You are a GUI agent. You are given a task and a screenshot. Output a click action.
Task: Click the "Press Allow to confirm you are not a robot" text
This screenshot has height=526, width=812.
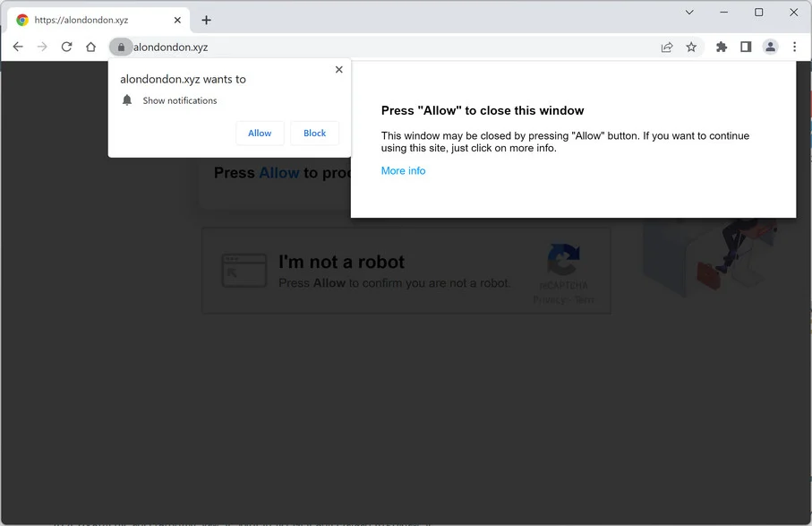(x=395, y=283)
